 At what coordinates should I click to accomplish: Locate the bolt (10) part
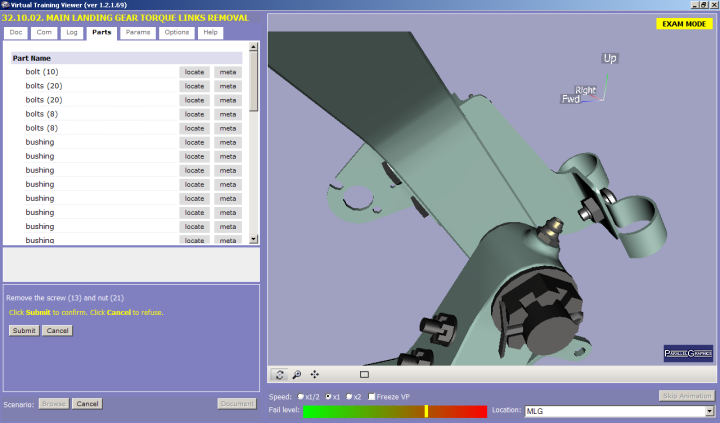[194, 72]
